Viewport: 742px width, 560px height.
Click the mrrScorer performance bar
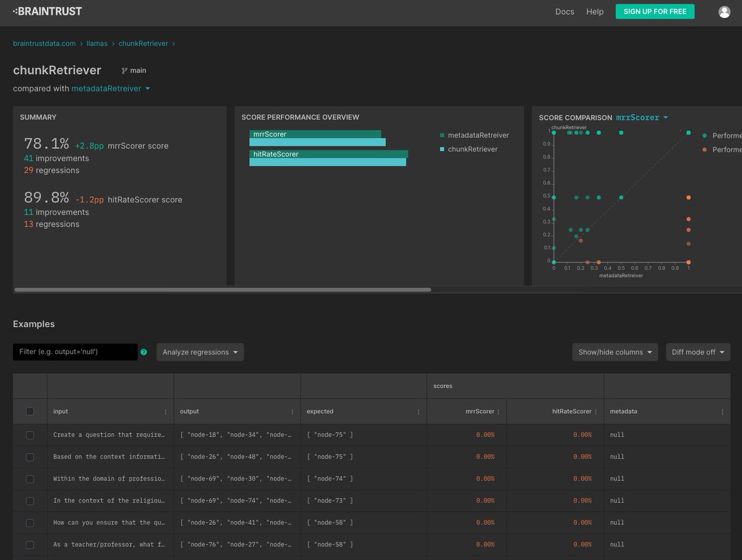(x=317, y=138)
